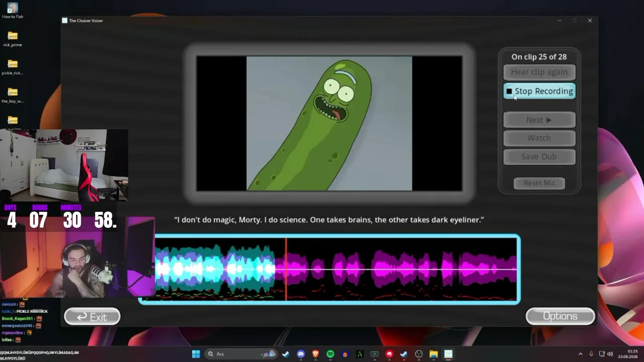The height and width of the screenshot is (362, 644).
Task: Open network settings from the system tray
Action: pyautogui.click(x=601, y=354)
